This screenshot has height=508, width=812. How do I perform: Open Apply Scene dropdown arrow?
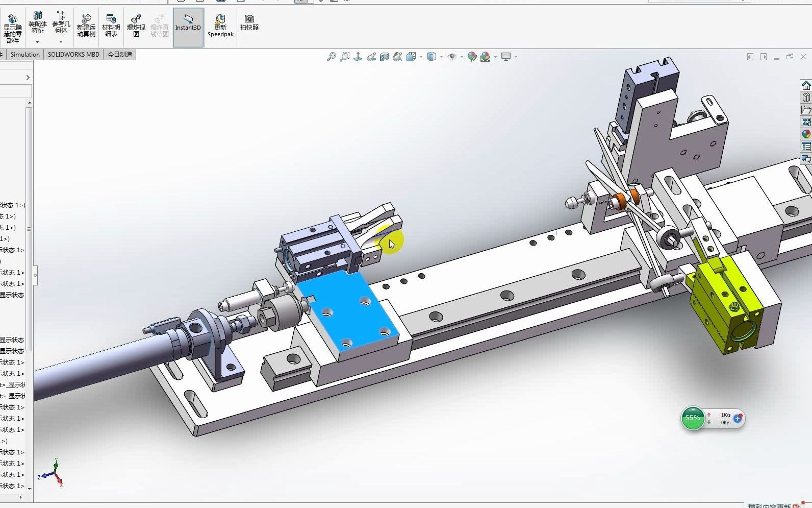point(495,57)
